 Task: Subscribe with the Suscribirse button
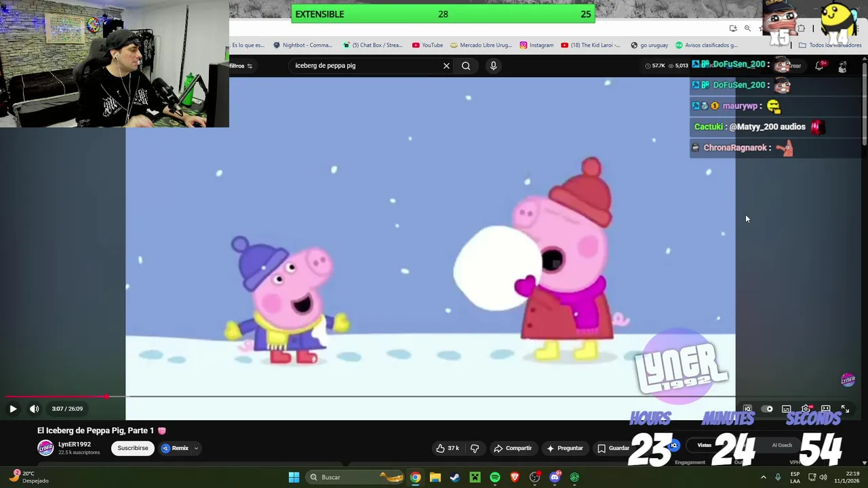pos(133,448)
